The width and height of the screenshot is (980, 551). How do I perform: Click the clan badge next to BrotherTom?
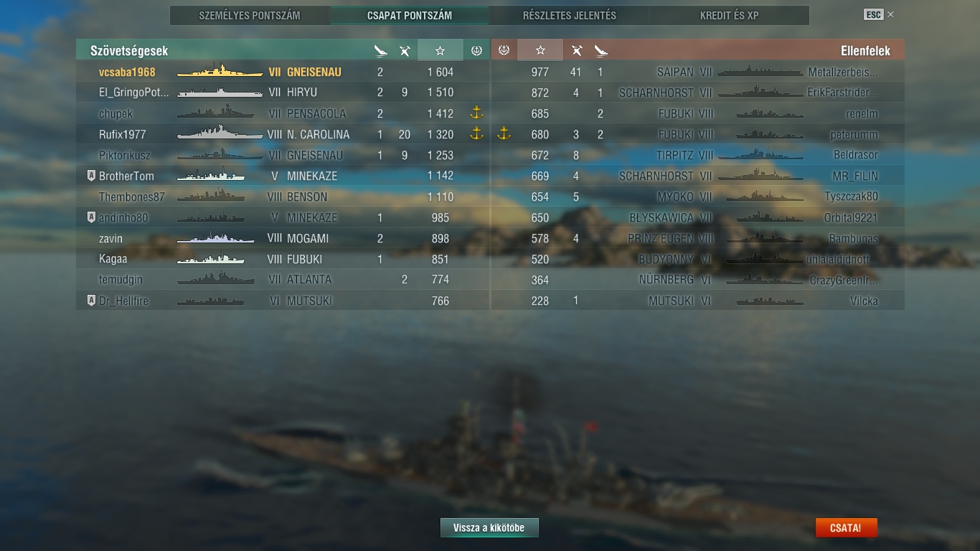click(x=91, y=176)
